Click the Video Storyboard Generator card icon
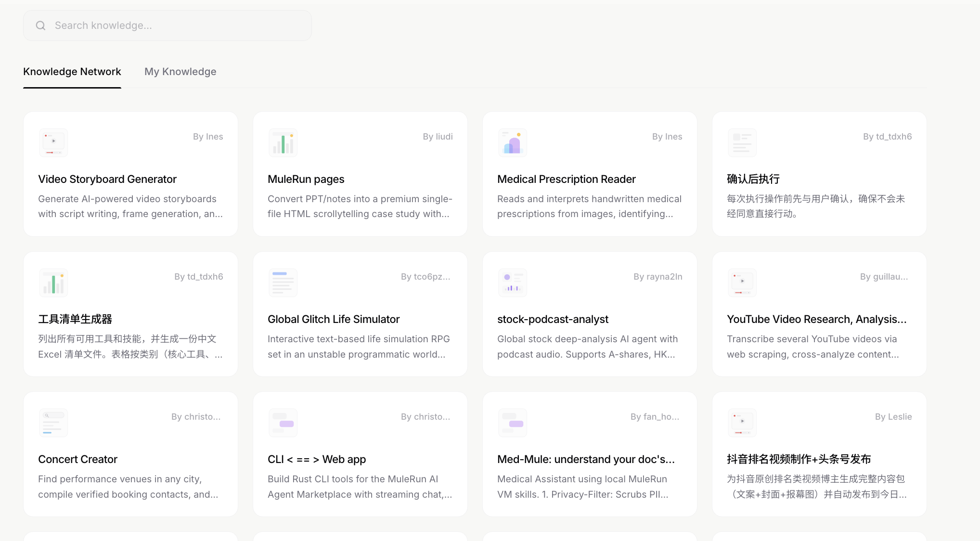The image size is (980, 541). 53,143
